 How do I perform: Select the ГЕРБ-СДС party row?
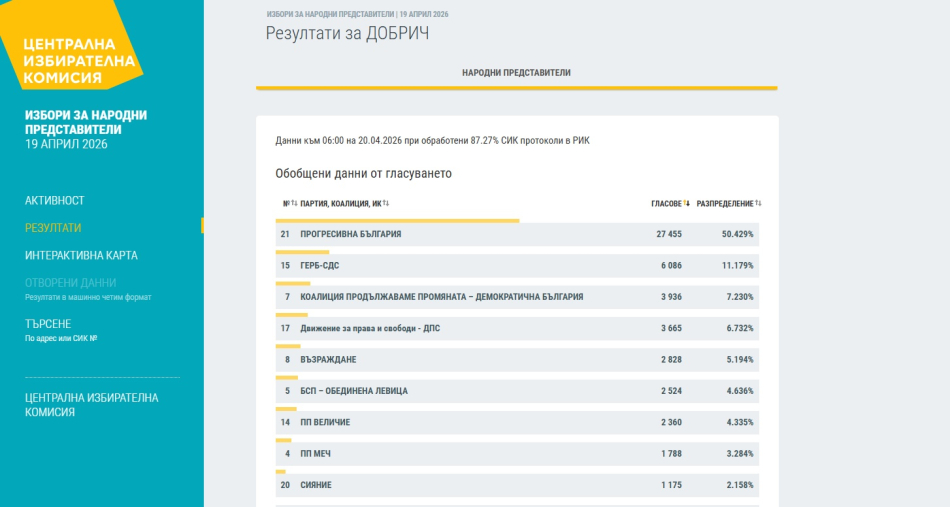pyautogui.click(x=517, y=266)
